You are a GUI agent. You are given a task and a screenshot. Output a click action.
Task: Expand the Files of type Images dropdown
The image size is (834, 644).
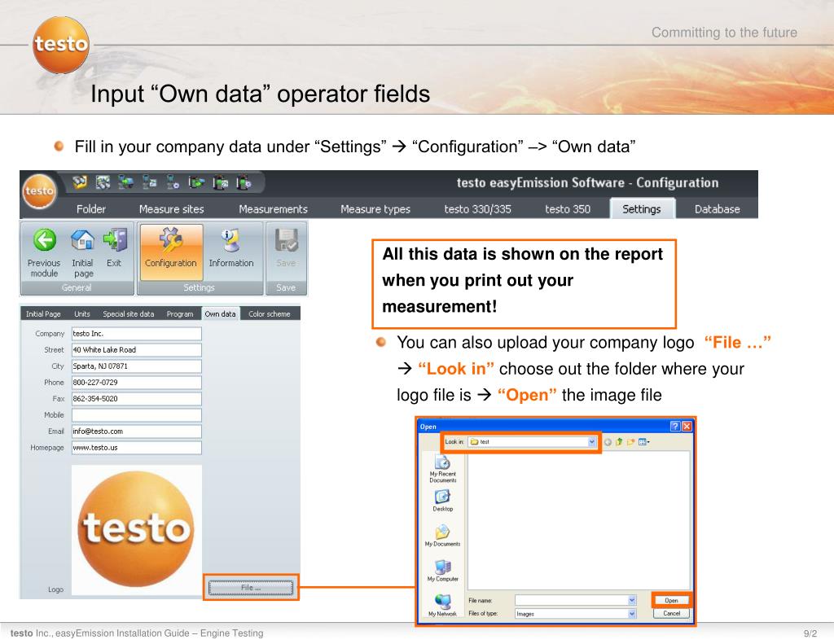point(632,614)
